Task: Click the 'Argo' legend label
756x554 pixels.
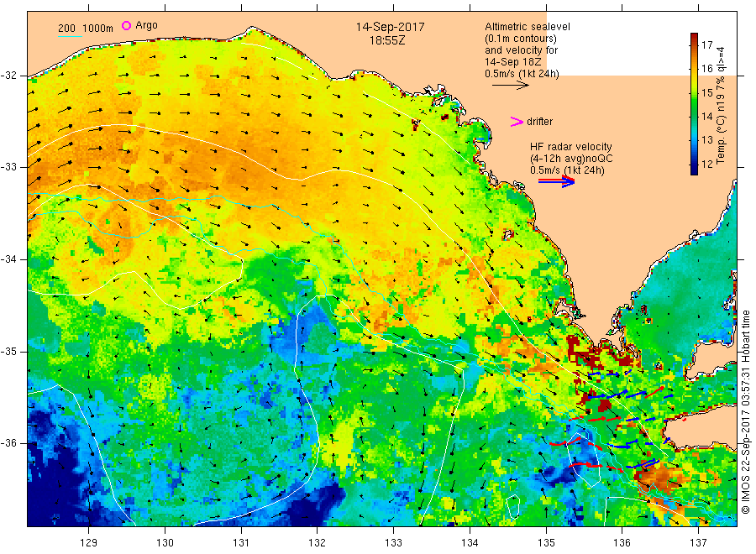Action: (146, 25)
